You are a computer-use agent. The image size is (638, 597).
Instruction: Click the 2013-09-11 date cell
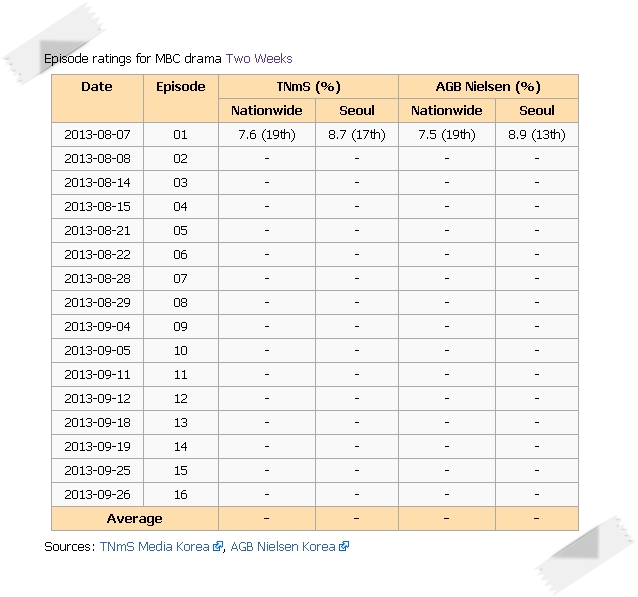[x=97, y=375]
